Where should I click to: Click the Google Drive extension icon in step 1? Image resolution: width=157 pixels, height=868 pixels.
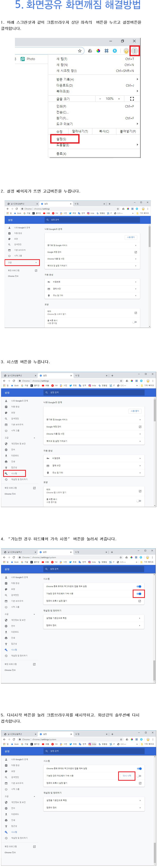pos(90,51)
